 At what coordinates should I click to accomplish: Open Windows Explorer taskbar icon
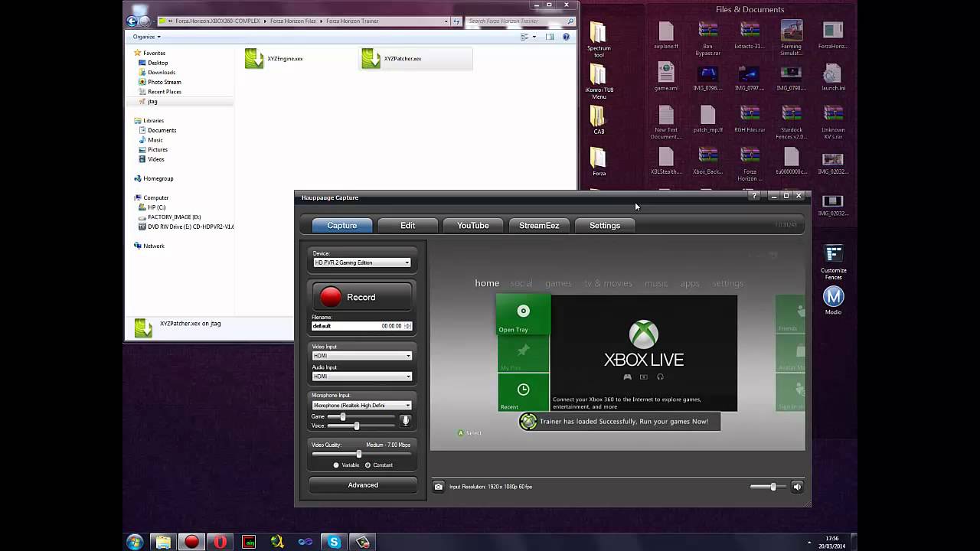click(x=163, y=542)
